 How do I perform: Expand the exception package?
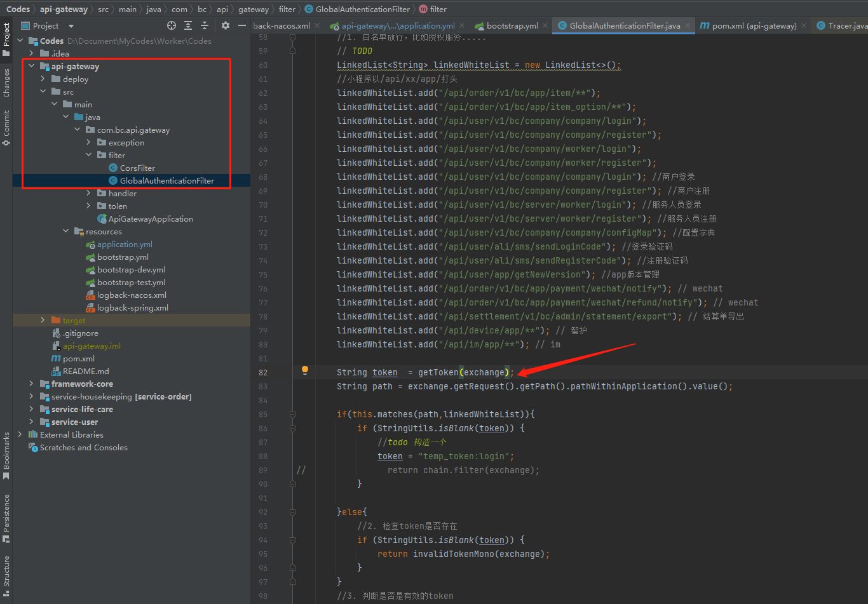click(89, 142)
